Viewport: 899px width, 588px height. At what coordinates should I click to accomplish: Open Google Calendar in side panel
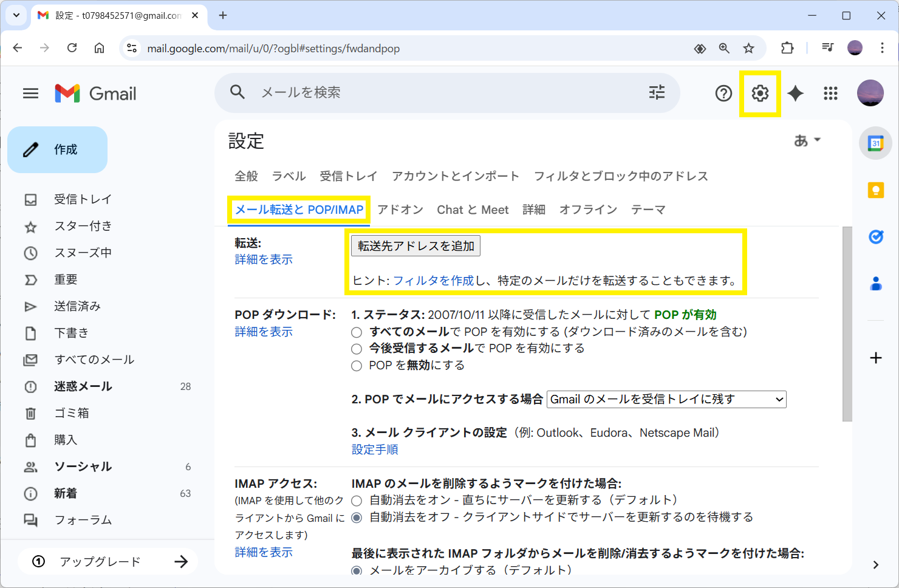(x=875, y=144)
